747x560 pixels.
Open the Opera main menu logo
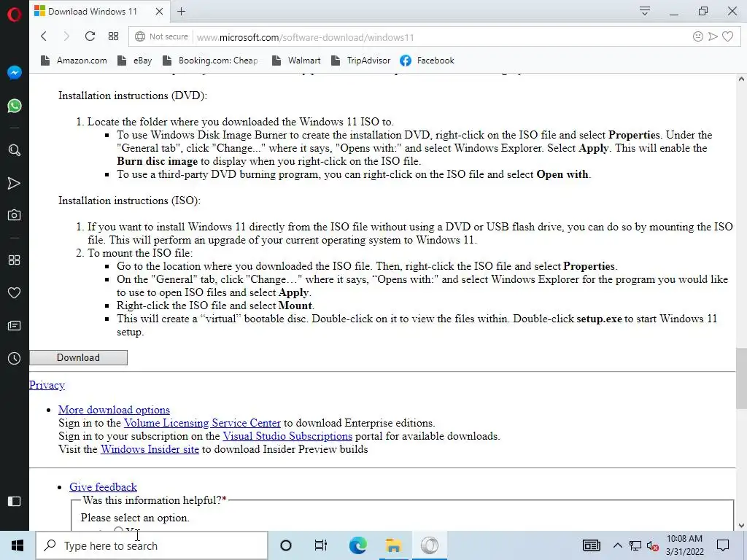click(15, 15)
